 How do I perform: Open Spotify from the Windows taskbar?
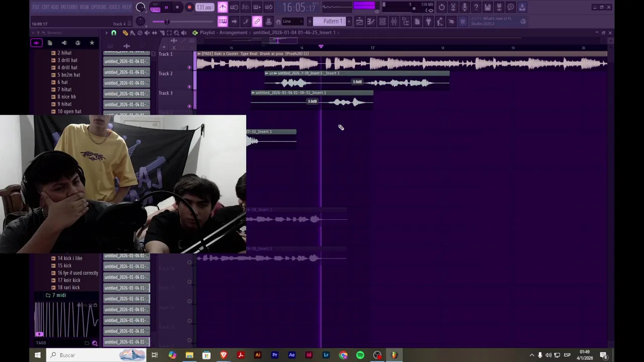coord(360,355)
